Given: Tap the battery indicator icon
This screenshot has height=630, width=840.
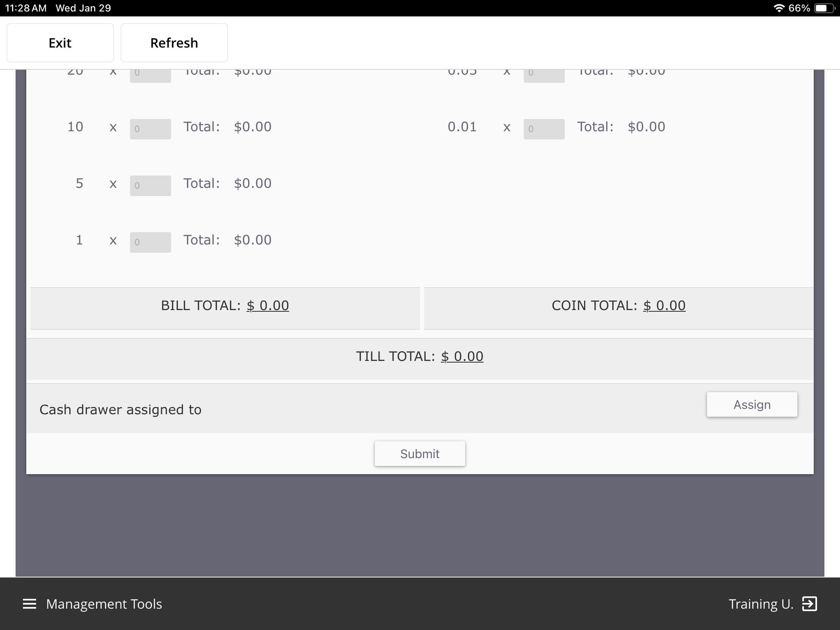Looking at the screenshot, I should pyautogui.click(x=825, y=8).
